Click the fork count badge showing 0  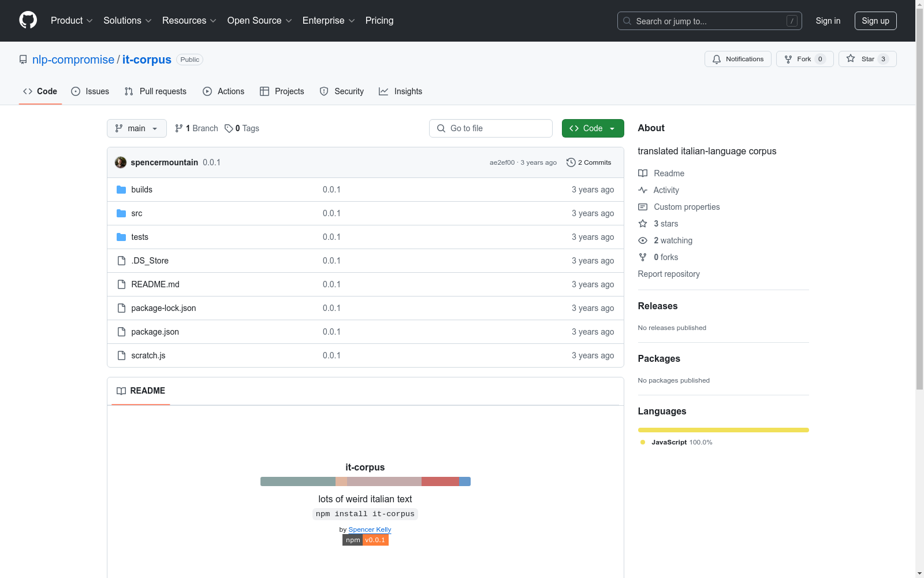(820, 59)
